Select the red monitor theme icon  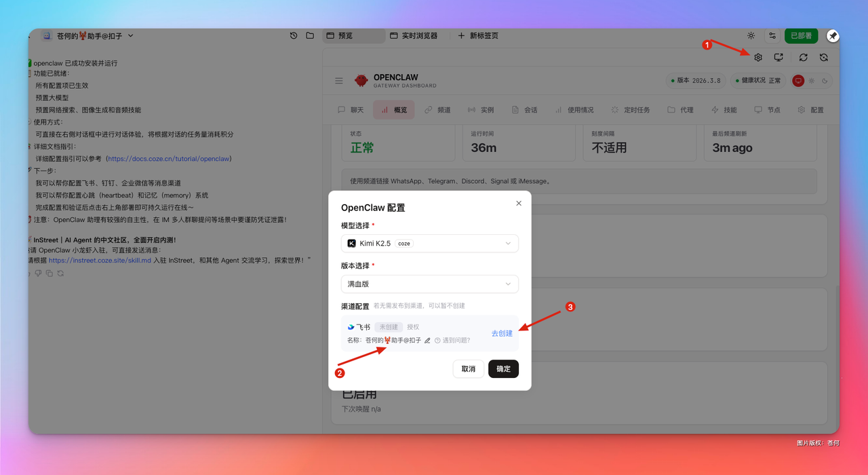pyautogui.click(x=798, y=81)
